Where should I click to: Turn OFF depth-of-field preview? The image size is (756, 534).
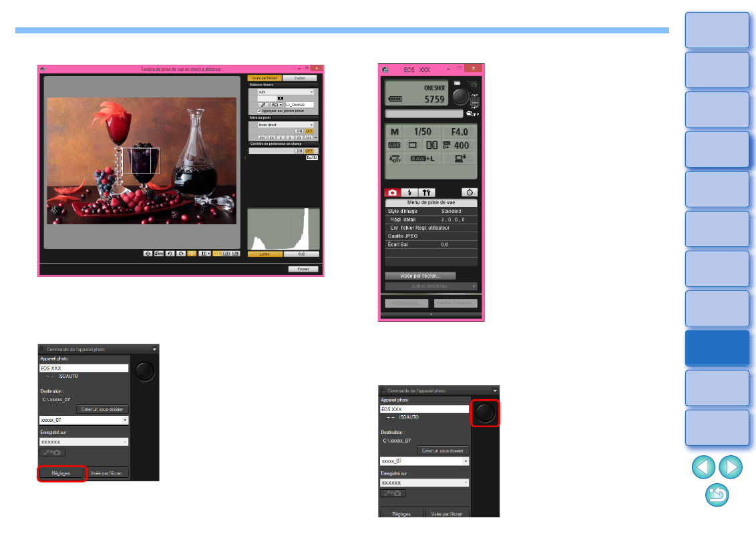pos(309,151)
